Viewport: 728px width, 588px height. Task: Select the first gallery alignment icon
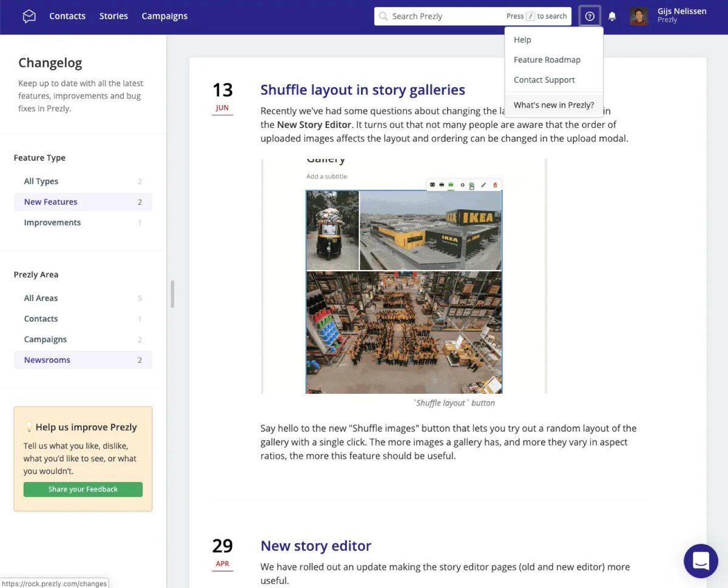(x=433, y=184)
